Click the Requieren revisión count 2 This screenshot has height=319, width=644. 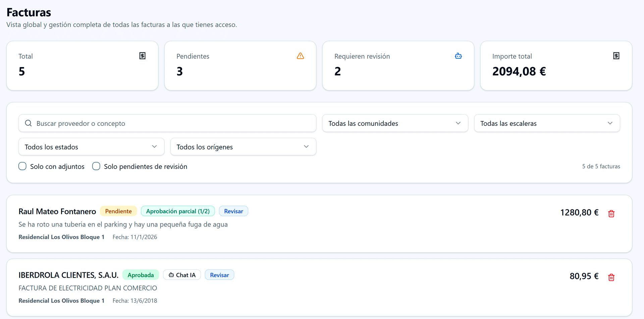point(338,71)
